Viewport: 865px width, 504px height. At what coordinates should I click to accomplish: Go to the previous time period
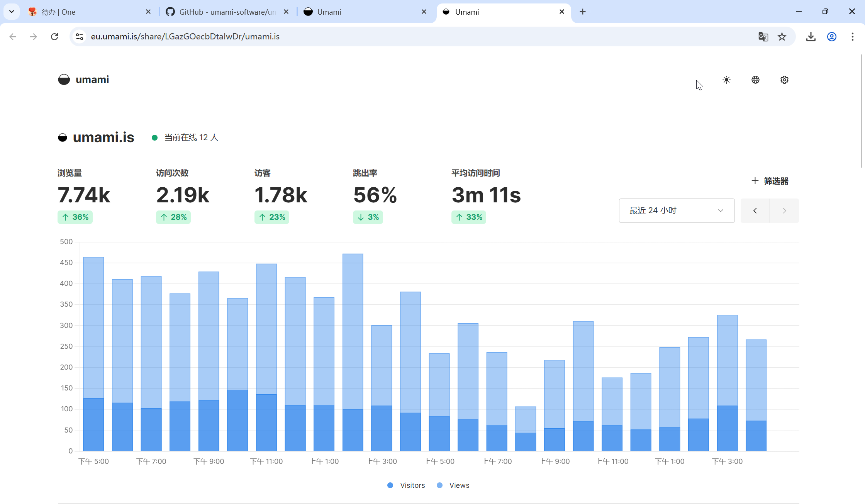point(755,210)
